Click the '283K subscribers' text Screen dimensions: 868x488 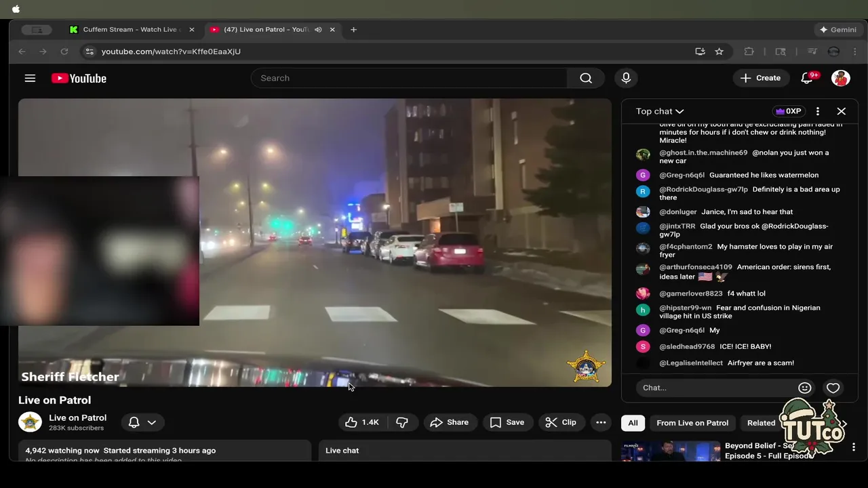pos(76,428)
